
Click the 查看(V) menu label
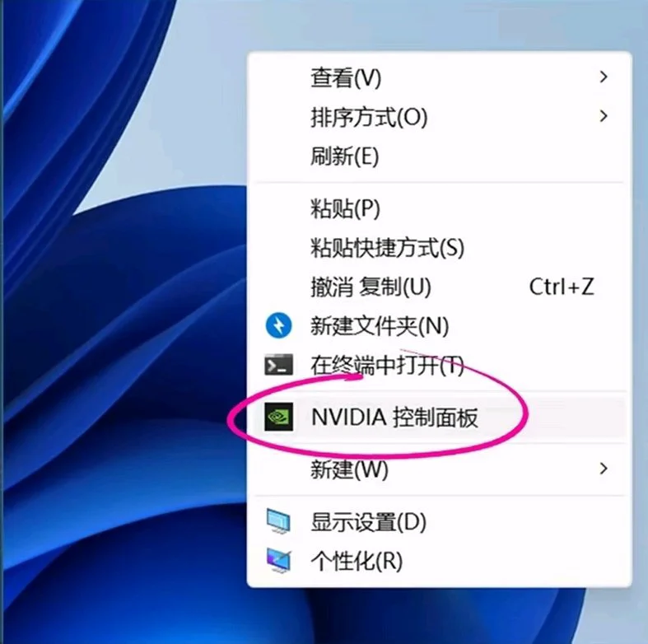point(346,77)
